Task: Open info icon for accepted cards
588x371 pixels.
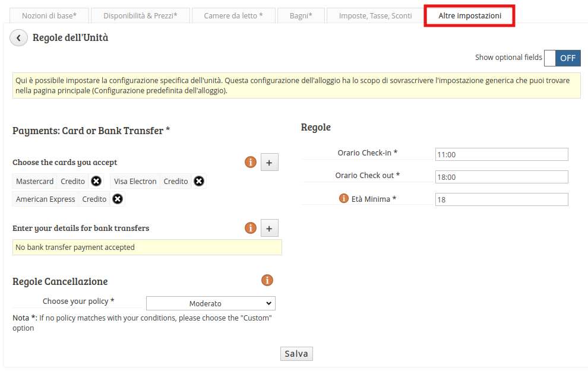Action: (251, 162)
